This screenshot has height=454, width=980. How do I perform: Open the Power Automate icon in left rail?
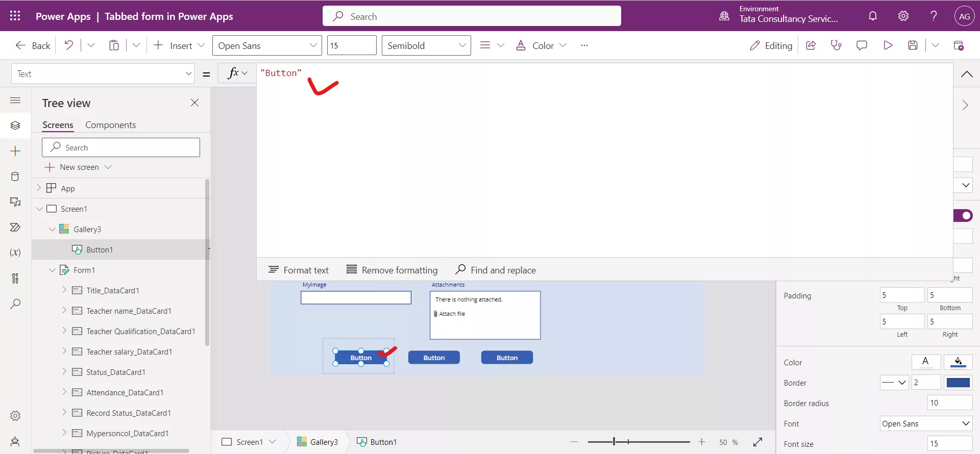point(15,228)
